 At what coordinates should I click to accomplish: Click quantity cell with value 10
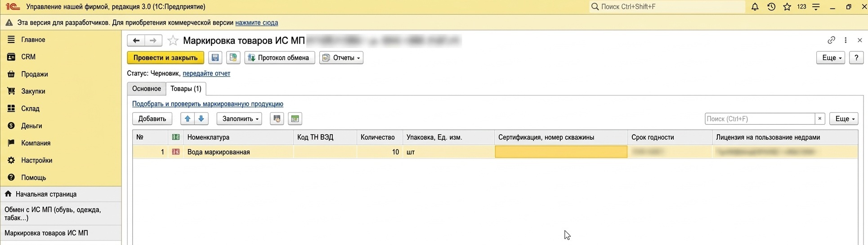(x=380, y=152)
